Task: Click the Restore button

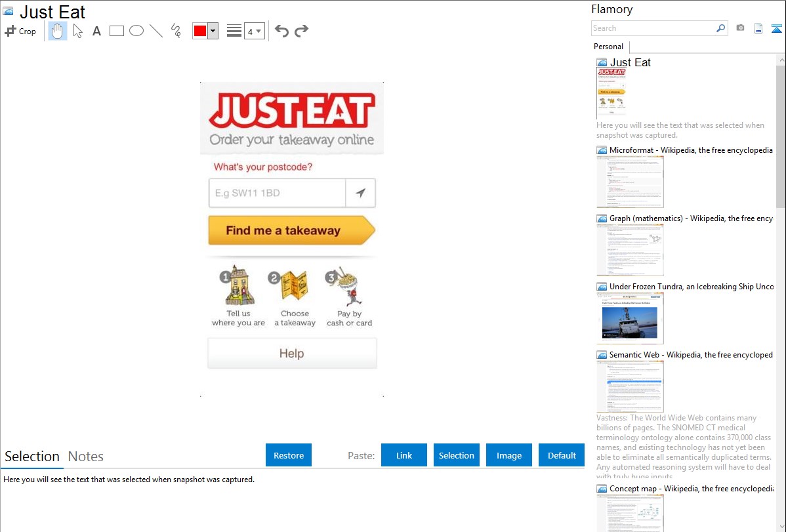Action: pos(289,455)
